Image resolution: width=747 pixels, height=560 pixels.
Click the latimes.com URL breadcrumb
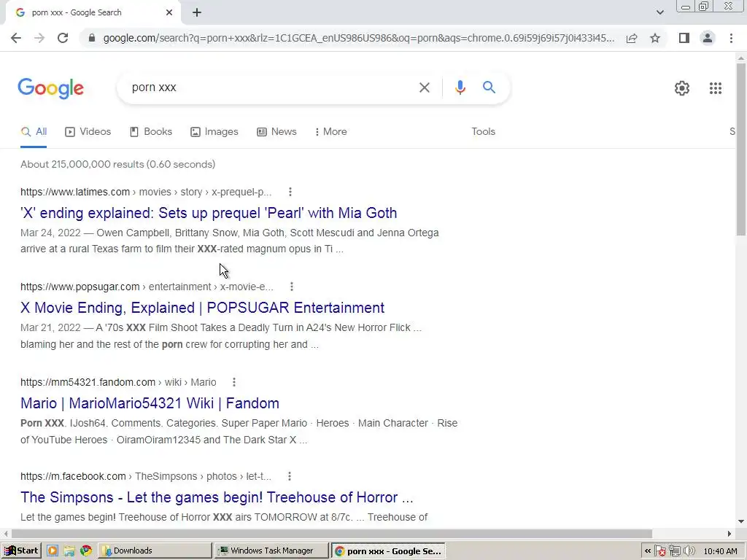pyautogui.click(x=146, y=192)
